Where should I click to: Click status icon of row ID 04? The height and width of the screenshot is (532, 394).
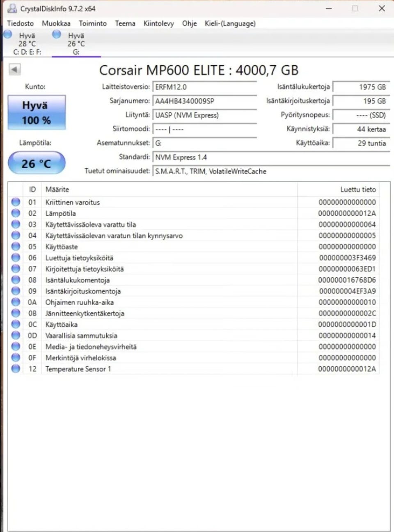16,235
